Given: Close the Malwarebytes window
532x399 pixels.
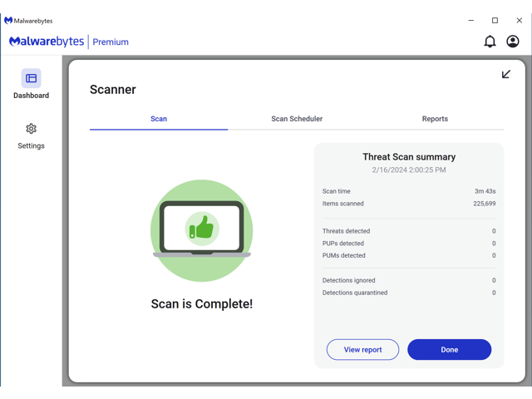Looking at the screenshot, I should [x=519, y=20].
